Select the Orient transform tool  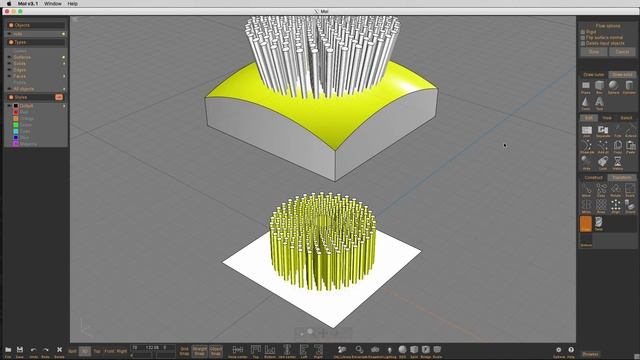pyautogui.click(x=630, y=207)
